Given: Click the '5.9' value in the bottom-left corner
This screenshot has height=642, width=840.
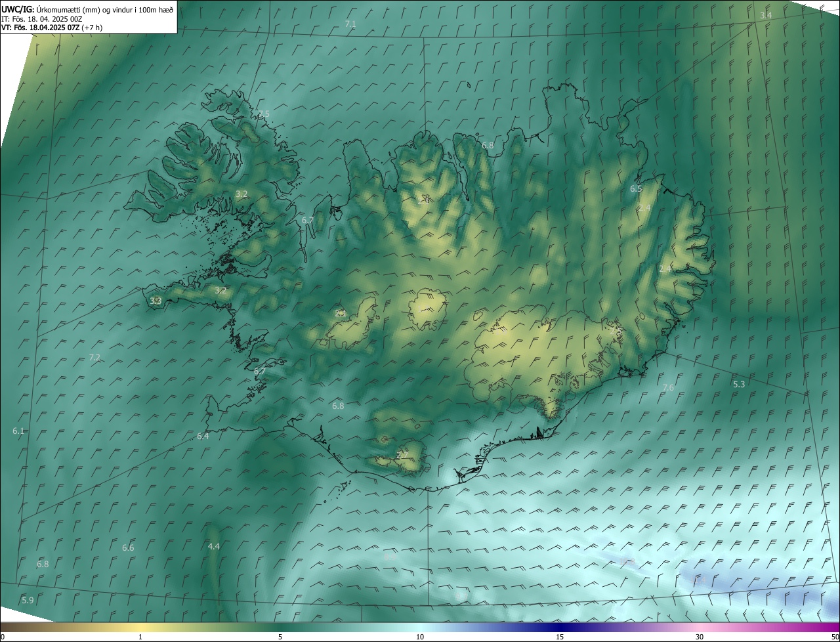Looking at the screenshot, I should coord(28,601).
